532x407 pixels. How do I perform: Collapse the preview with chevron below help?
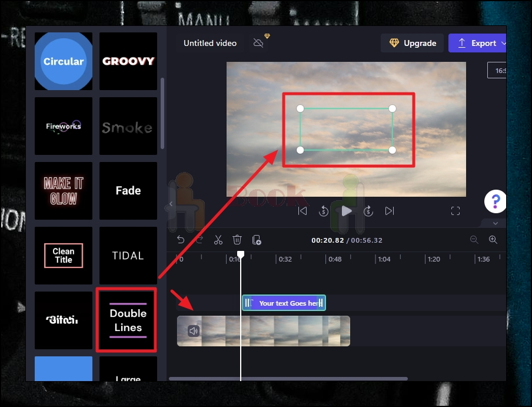click(496, 223)
